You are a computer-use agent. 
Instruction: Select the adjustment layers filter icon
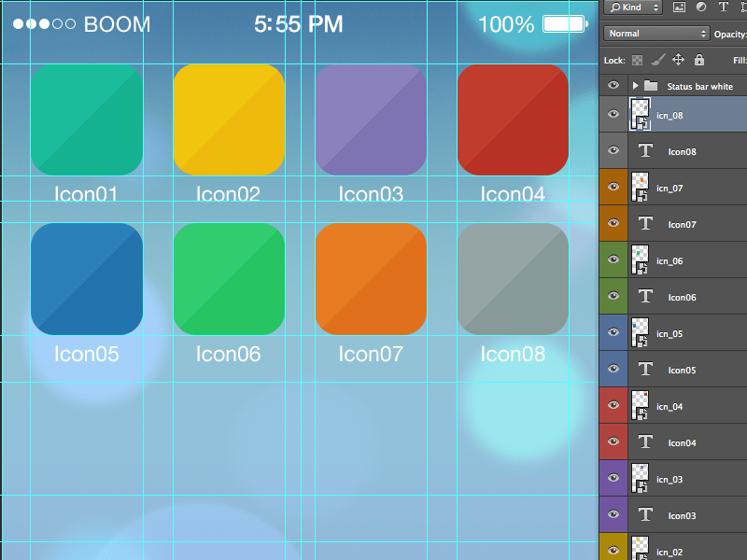click(x=701, y=7)
